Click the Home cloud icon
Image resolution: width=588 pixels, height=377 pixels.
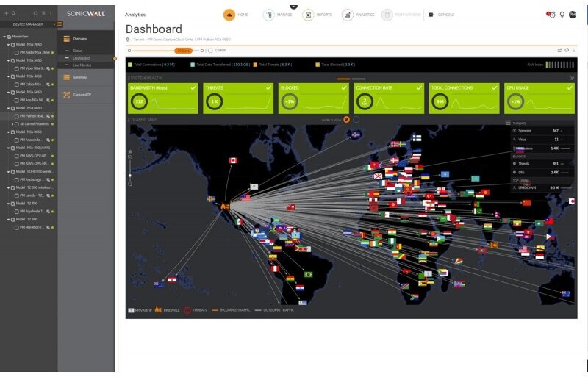[229, 15]
